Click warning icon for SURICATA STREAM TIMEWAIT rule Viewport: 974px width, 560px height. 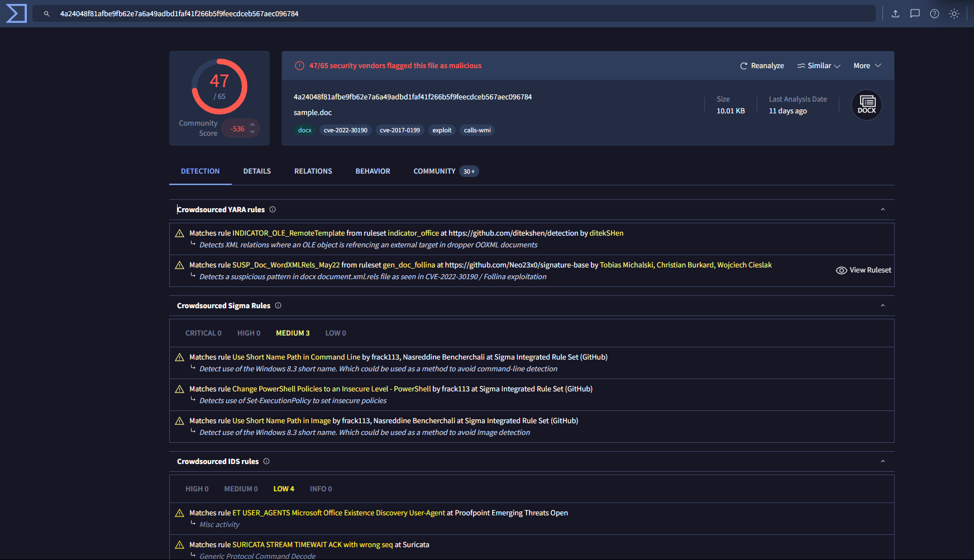coord(179,545)
